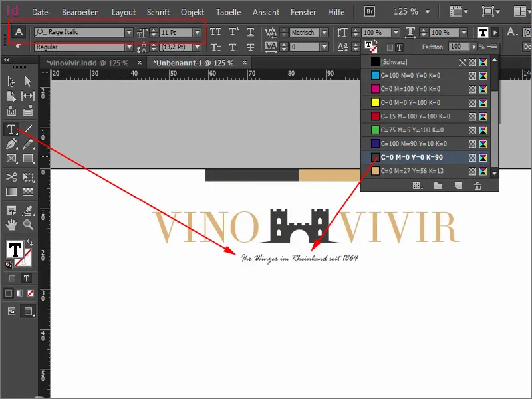This screenshot has height=399, width=532.
Task: Open the tracking value dropdown
Action: coord(325,47)
